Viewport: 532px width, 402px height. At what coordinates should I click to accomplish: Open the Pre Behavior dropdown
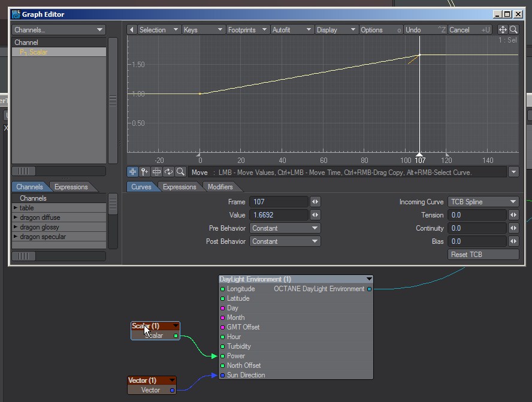(285, 228)
